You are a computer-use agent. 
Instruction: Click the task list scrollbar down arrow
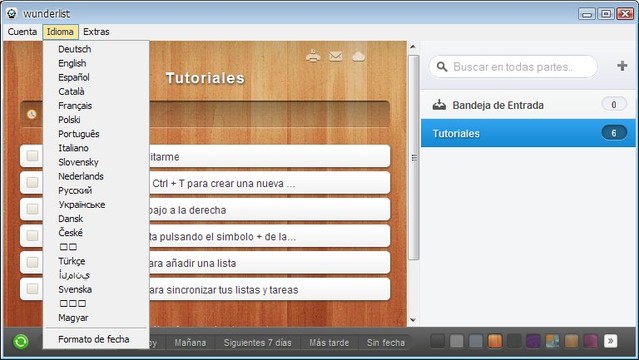pos(413,320)
